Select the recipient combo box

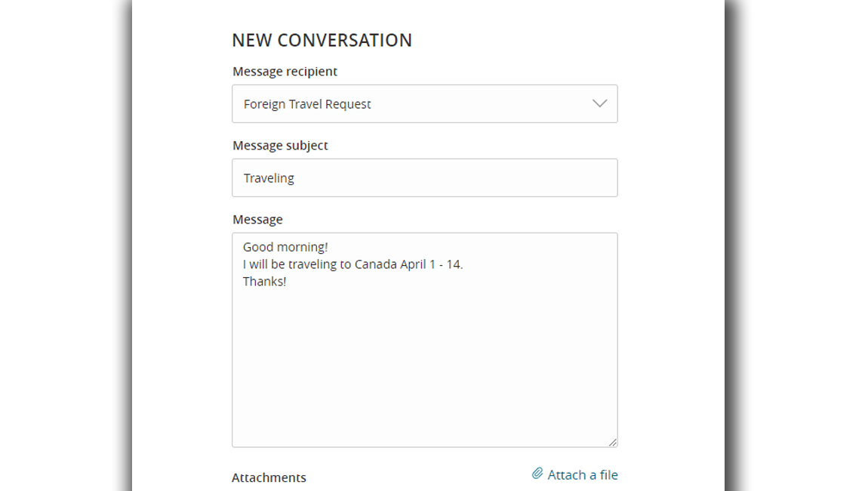coord(424,103)
